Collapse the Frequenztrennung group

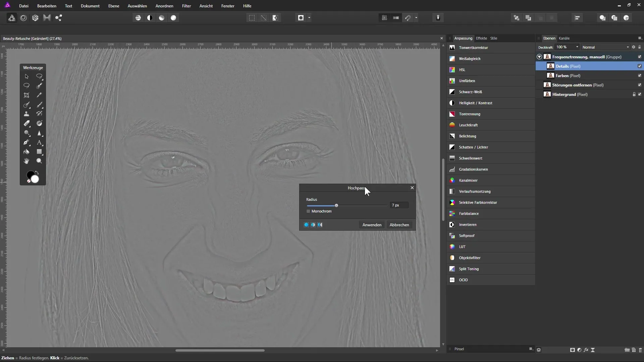click(x=539, y=57)
